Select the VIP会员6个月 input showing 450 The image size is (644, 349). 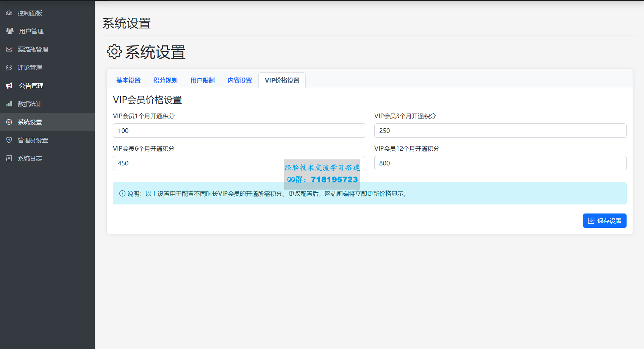[239, 163]
